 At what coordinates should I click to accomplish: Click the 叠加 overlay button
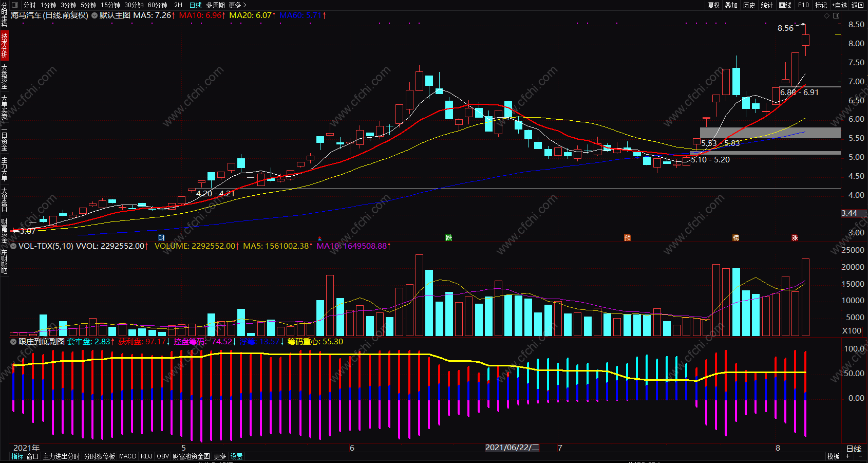(x=731, y=5)
